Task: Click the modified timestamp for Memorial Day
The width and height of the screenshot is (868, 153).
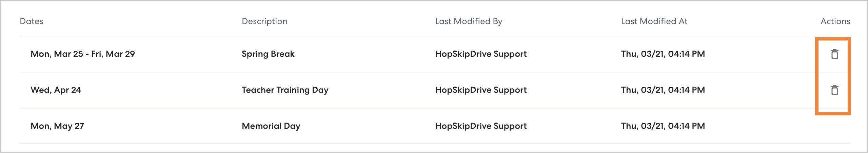Action: [x=663, y=126]
